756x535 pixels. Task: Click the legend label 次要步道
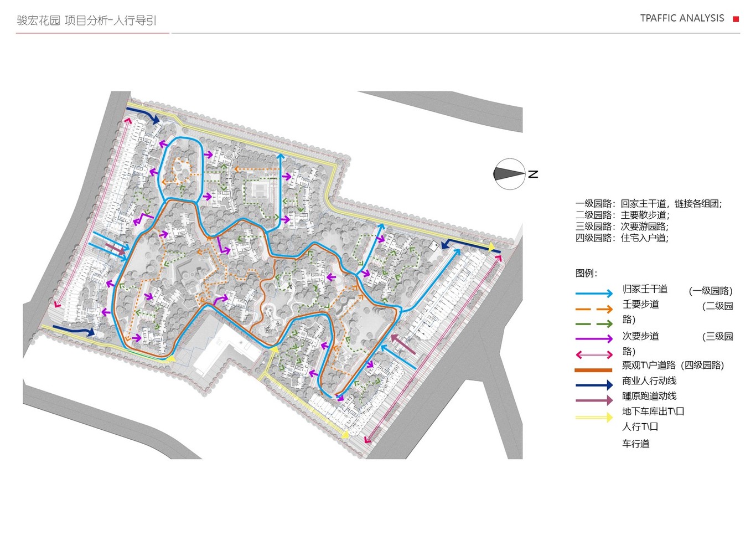pos(641,336)
